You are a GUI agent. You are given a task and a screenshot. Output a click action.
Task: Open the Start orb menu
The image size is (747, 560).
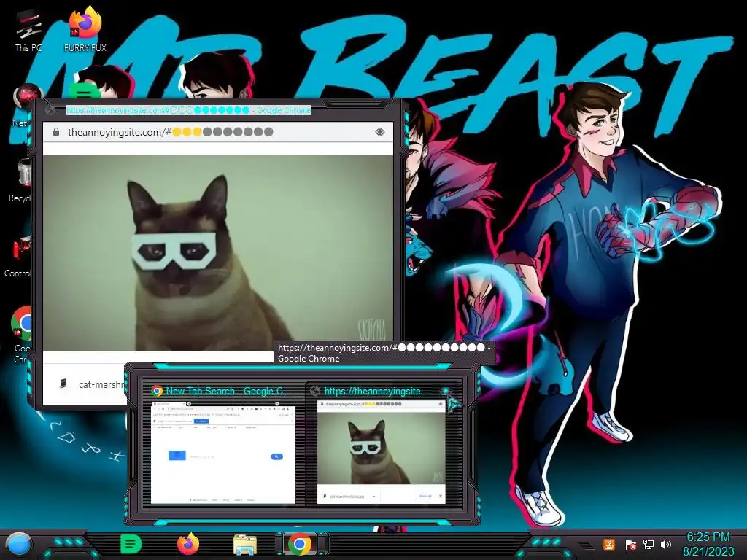[19, 544]
